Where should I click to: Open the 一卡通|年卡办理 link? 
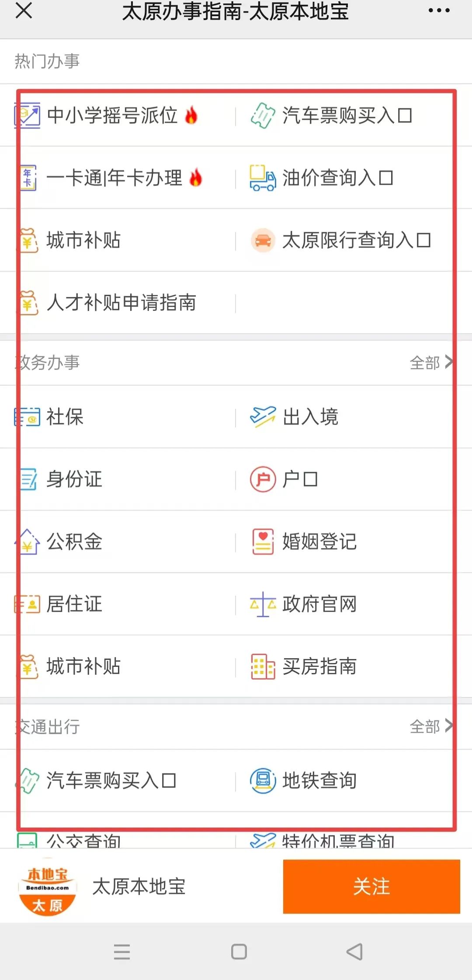coord(115,178)
